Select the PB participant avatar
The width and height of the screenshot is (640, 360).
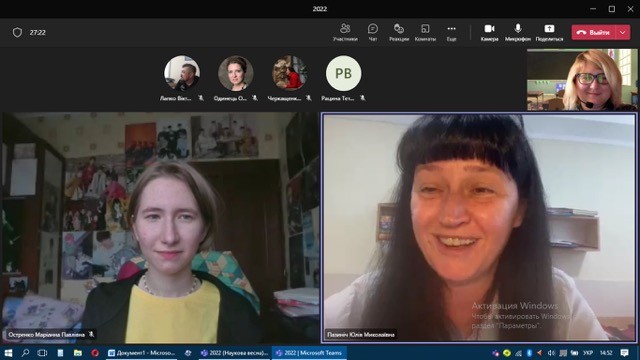343,73
